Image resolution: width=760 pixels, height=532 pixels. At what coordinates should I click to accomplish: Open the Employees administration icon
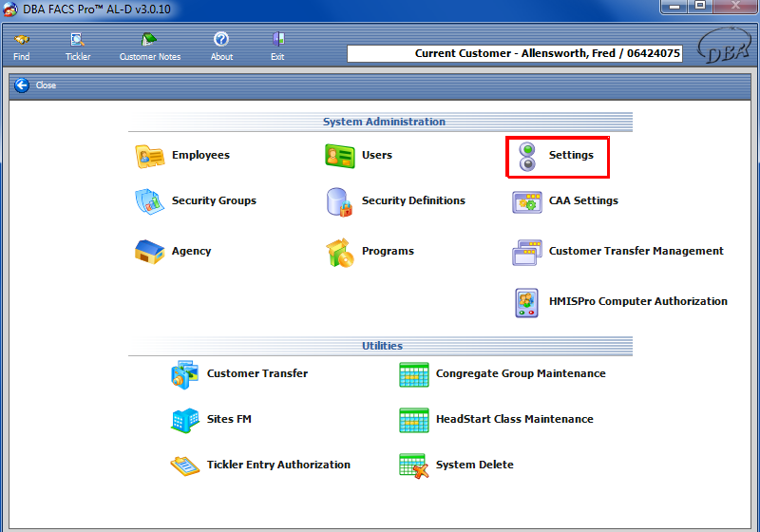(x=150, y=156)
